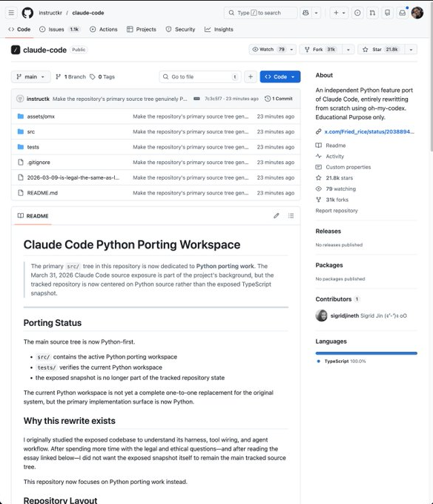Image resolution: width=433 pixels, height=504 pixels.
Task: Open the Fork options dropdown arrow
Action: [348, 50]
